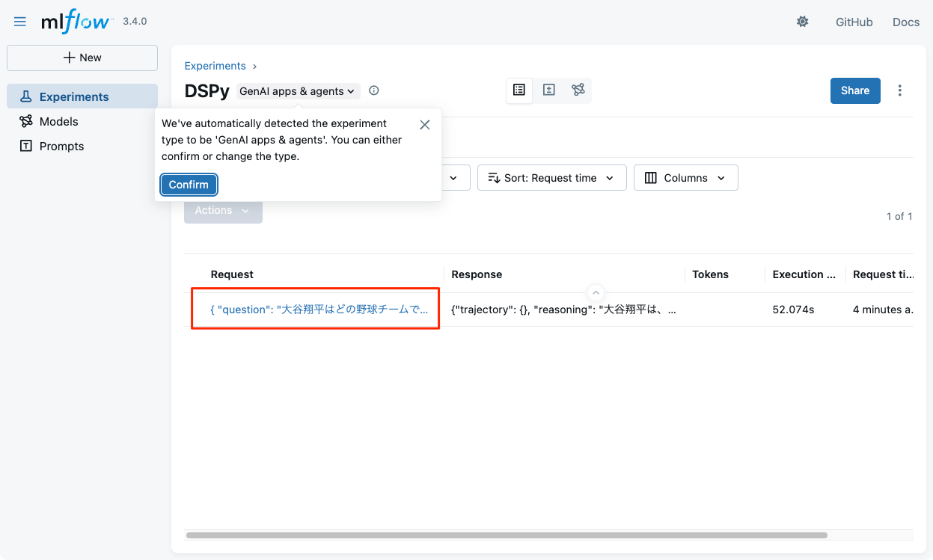Click the Tokens column header

pos(710,274)
